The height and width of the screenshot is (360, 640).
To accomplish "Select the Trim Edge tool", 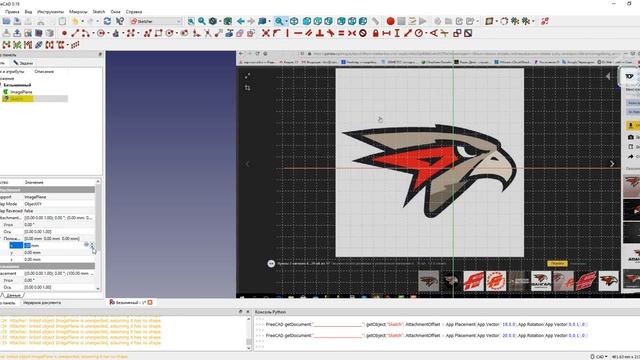I will tap(208, 33).
